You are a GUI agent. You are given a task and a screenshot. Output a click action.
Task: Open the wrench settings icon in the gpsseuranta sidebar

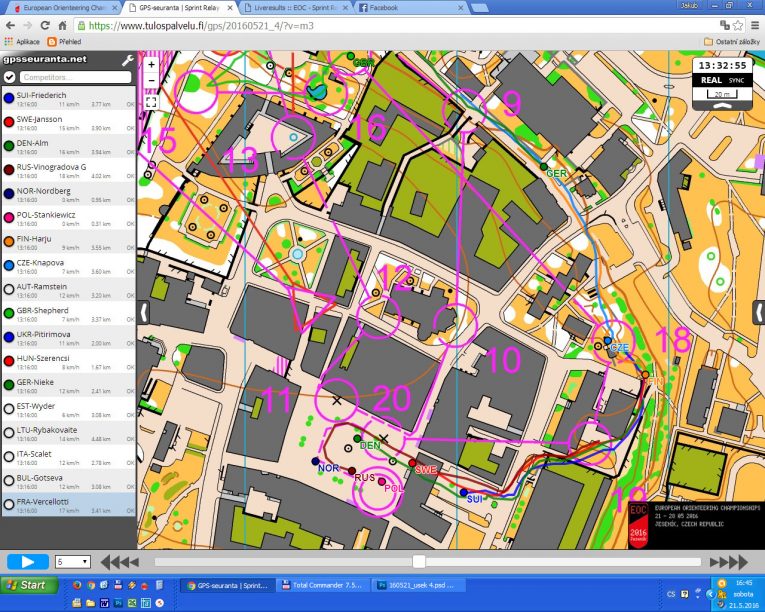pyautogui.click(x=127, y=60)
